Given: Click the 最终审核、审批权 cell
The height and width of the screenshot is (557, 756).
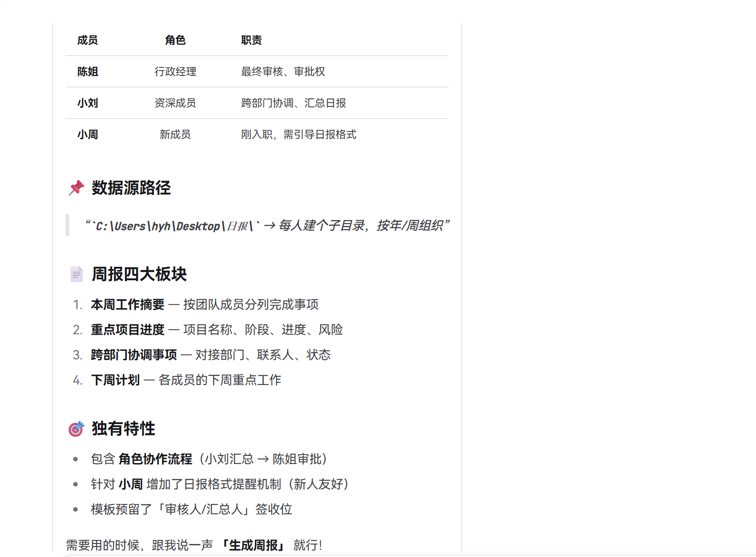Looking at the screenshot, I should click(x=283, y=72).
